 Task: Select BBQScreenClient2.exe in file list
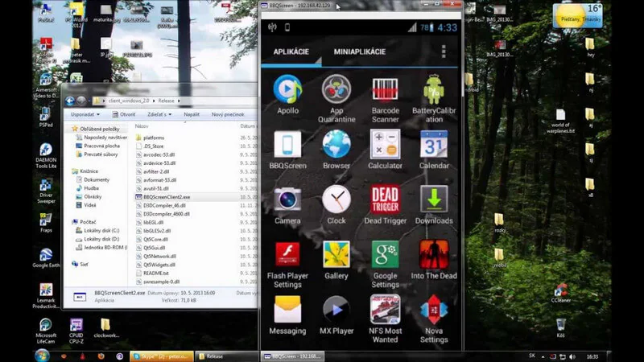(x=166, y=197)
